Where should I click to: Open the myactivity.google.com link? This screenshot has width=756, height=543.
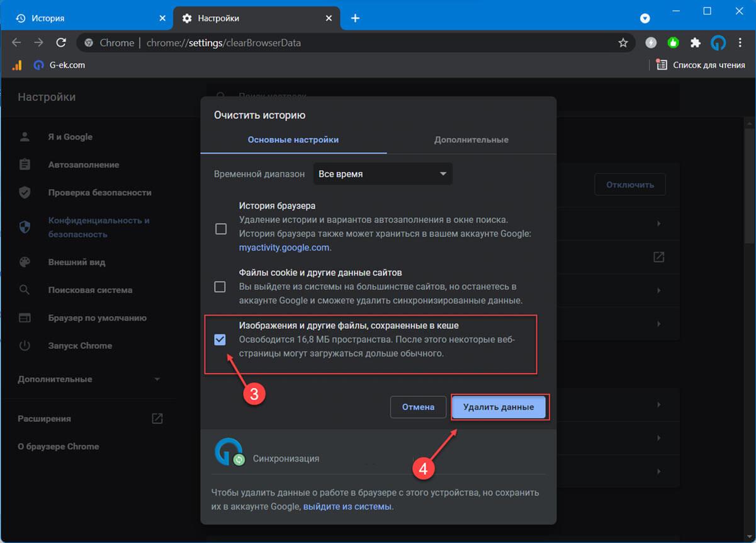click(x=284, y=248)
